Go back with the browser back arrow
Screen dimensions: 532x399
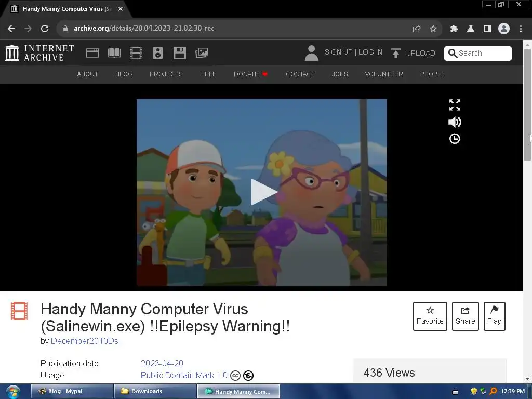tap(11, 29)
